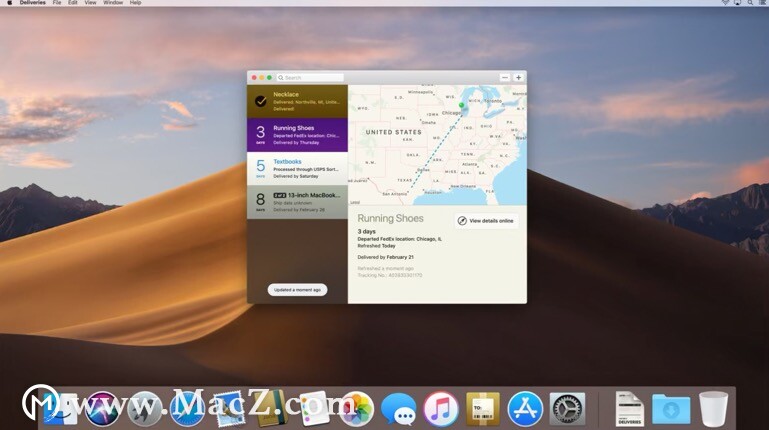
Task: Open the App Store from the Dock
Action: pyautogui.click(x=525, y=408)
